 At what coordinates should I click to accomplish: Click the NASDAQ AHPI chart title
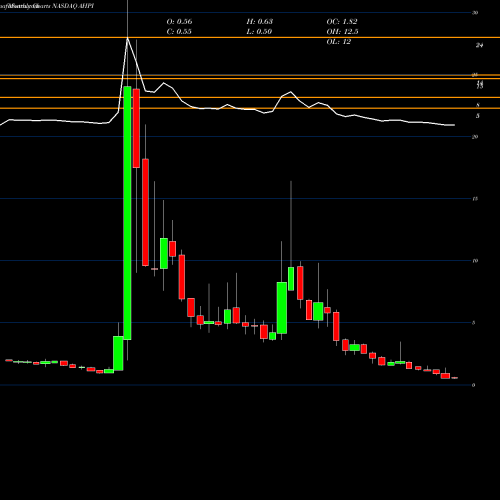coord(73,6)
